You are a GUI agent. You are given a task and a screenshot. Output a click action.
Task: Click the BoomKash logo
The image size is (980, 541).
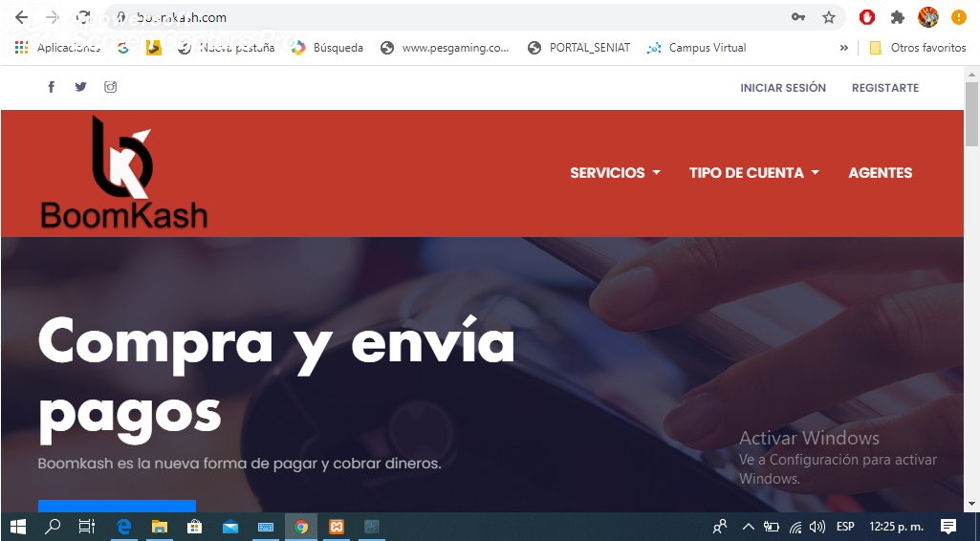[123, 172]
